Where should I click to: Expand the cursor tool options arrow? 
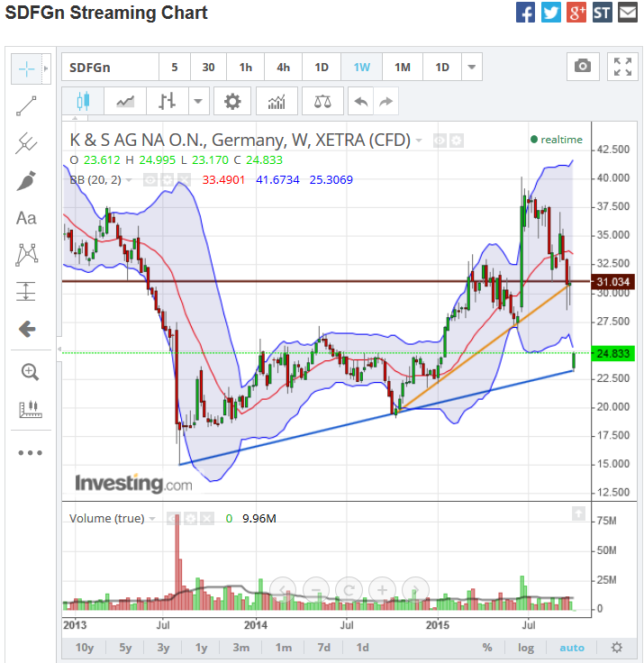tap(46, 68)
